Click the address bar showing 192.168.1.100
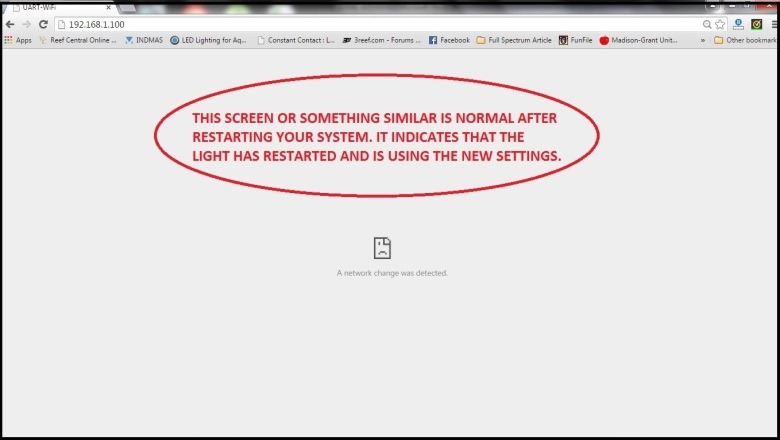 point(378,24)
